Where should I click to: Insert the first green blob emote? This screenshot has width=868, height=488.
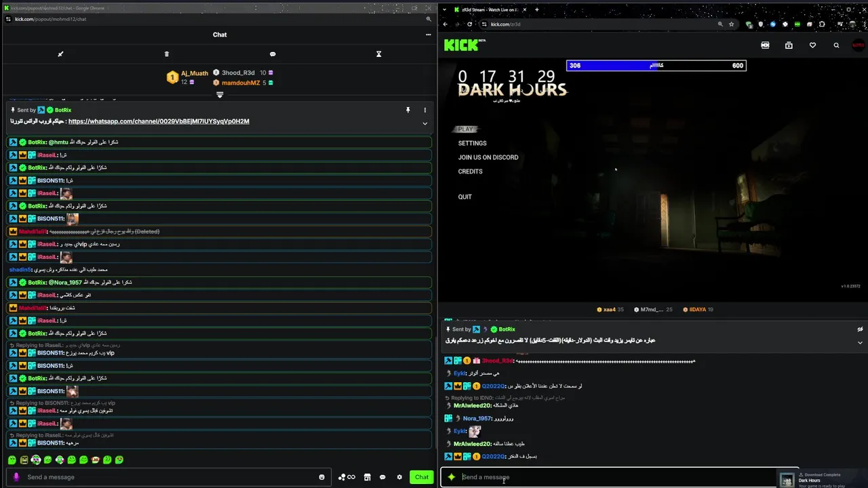(12, 460)
